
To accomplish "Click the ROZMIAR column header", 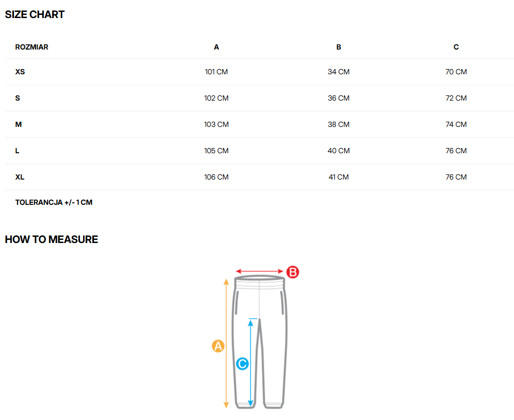I will 32,47.
